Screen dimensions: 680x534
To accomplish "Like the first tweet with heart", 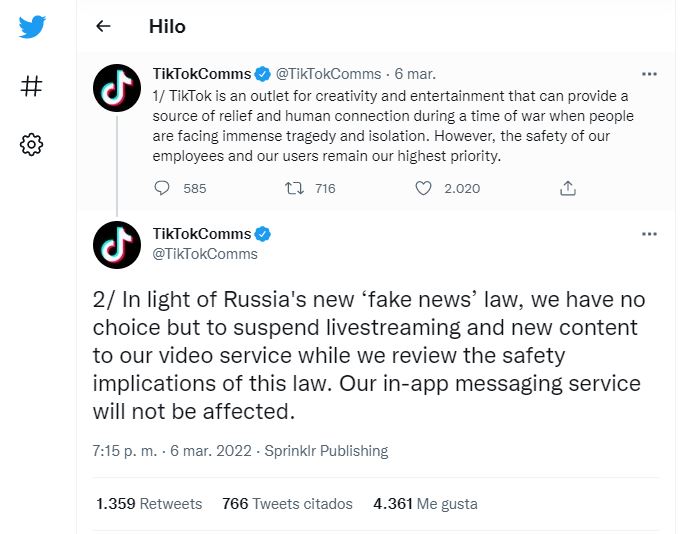I will pos(423,188).
